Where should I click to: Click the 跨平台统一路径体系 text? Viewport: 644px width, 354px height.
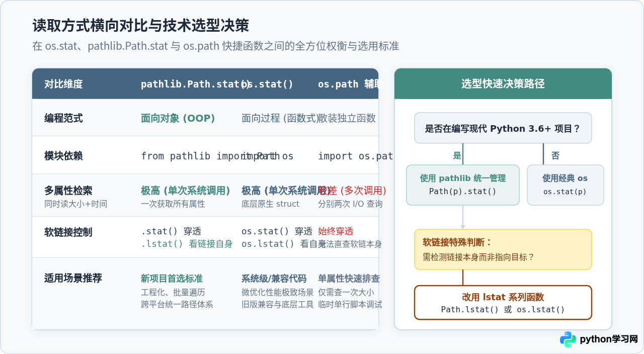click(x=177, y=305)
